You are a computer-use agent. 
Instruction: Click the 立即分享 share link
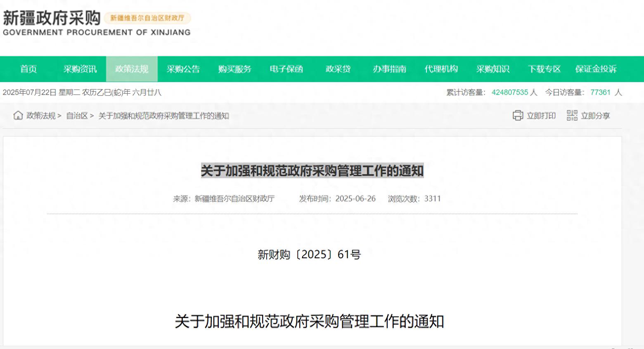tap(595, 116)
